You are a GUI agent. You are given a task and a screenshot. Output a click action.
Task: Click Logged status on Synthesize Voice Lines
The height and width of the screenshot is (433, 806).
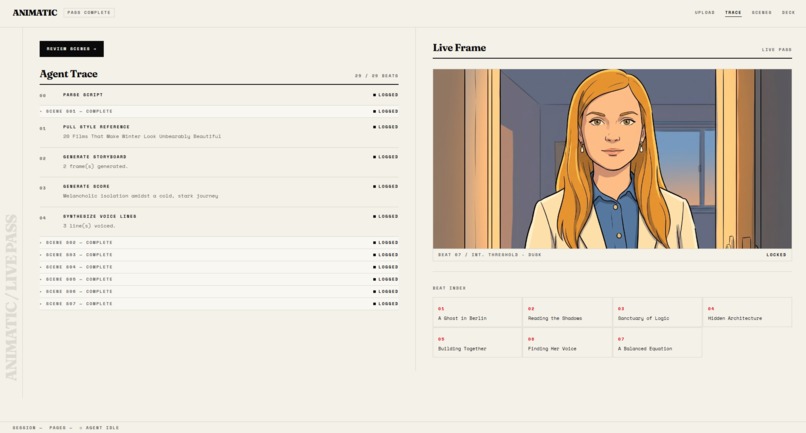386,216
